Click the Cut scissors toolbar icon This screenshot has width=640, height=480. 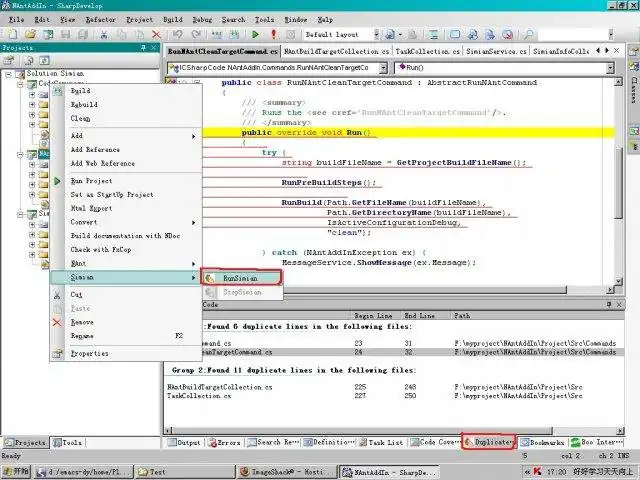tap(104, 35)
